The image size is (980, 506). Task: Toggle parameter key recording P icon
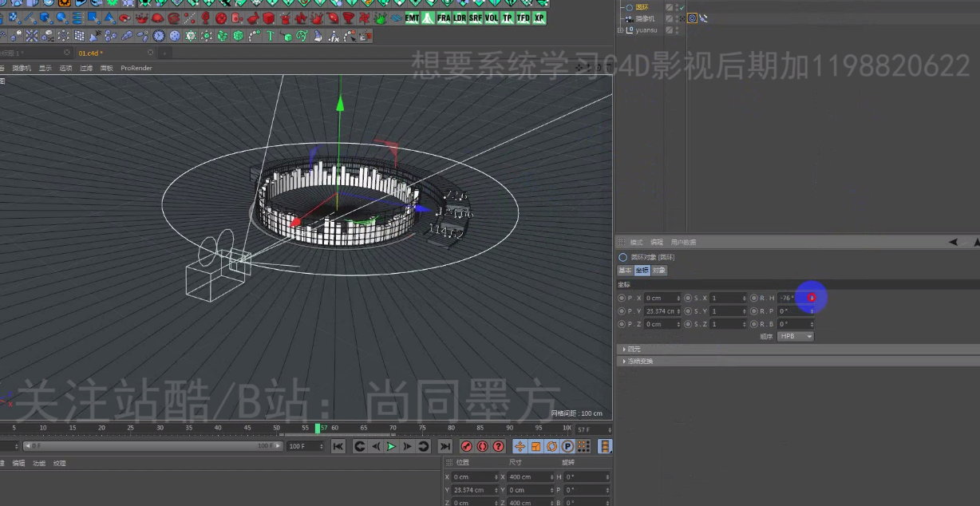tap(567, 446)
